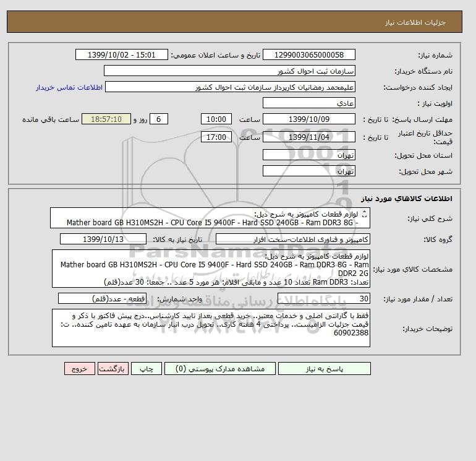This screenshot has height=461, width=476.
Task: Click the اطلاعات کالاهای مورد نیاز section heading
Action: 407,199
